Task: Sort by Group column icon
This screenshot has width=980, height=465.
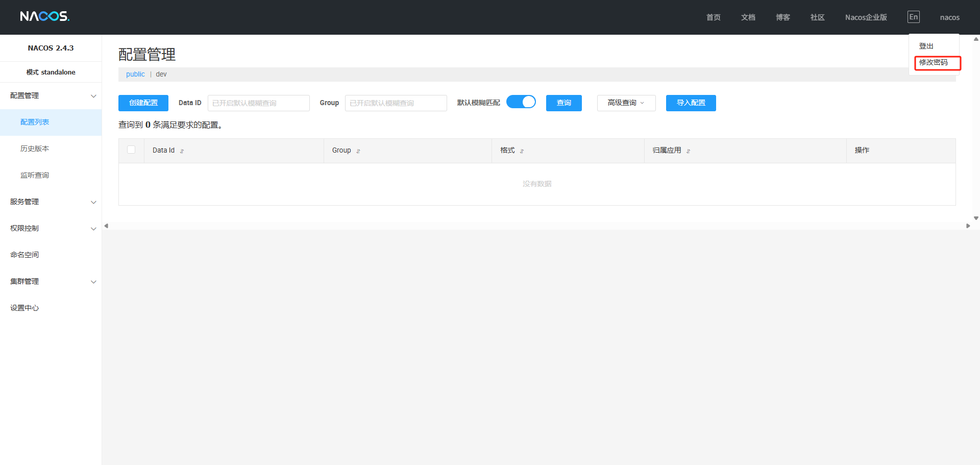Action: point(358,151)
